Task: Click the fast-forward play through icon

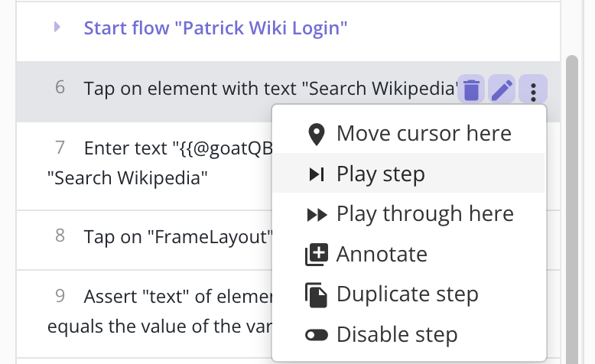Action: coord(316,215)
